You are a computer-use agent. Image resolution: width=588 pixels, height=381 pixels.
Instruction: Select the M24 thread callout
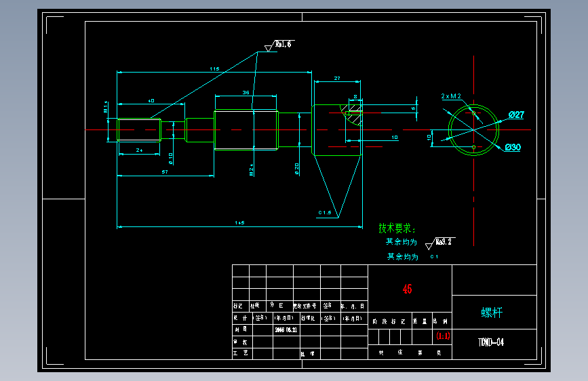[x=251, y=169]
